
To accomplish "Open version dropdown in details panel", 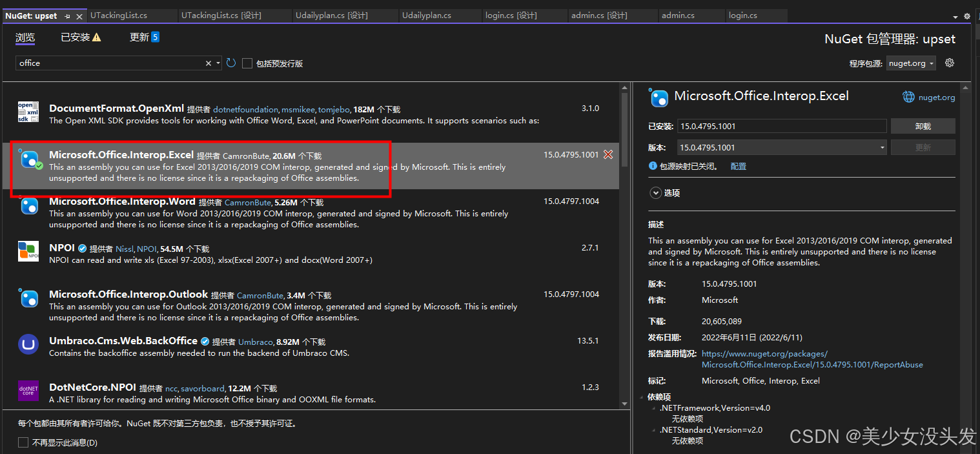I will [882, 147].
